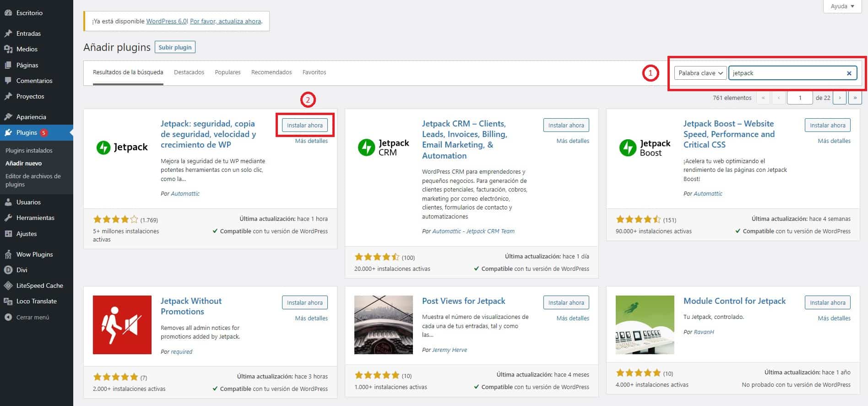The width and height of the screenshot is (868, 406).
Task: Open Más detalles for Jetpack CRM
Action: pos(572,141)
